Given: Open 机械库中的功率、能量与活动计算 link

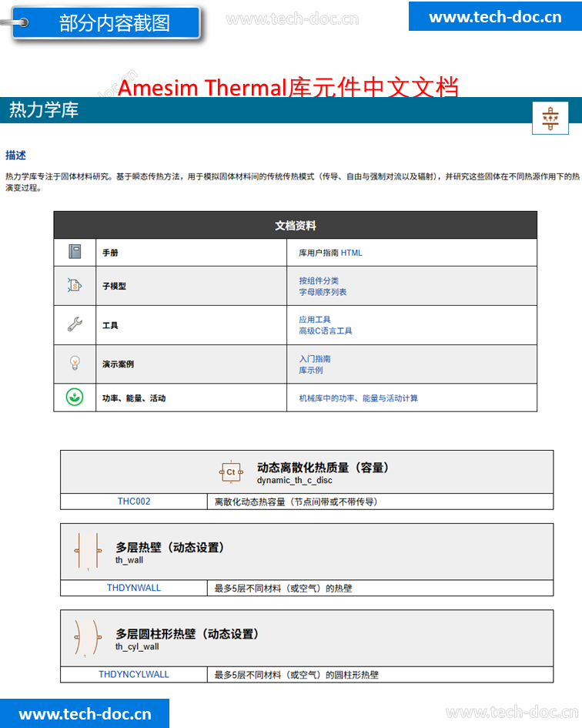Looking at the screenshot, I should tap(358, 398).
